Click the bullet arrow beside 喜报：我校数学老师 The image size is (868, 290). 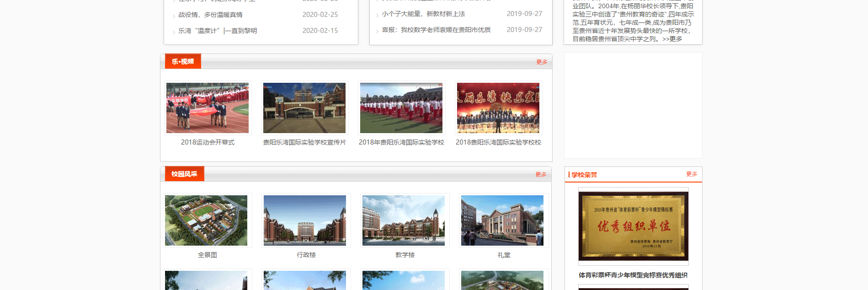tap(377, 31)
